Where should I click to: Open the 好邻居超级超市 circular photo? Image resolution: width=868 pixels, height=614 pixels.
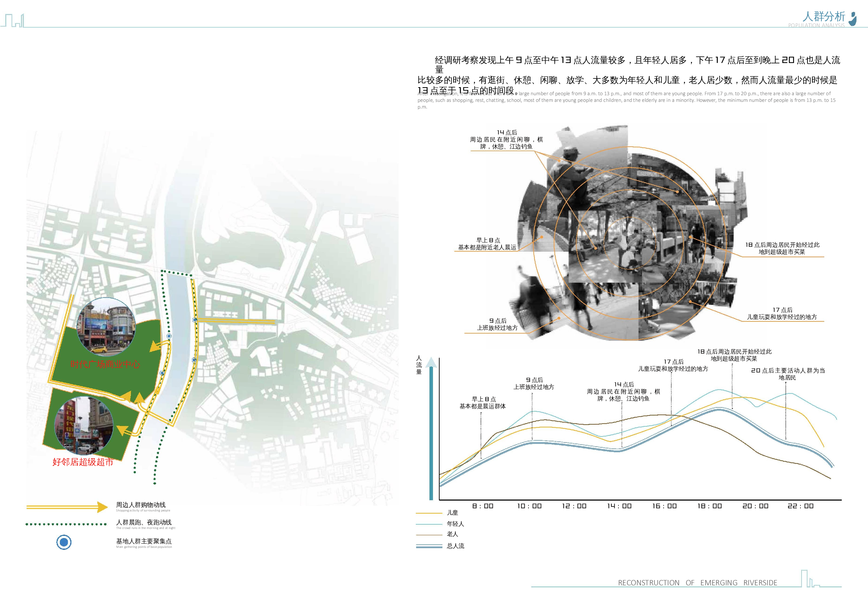[x=84, y=425]
